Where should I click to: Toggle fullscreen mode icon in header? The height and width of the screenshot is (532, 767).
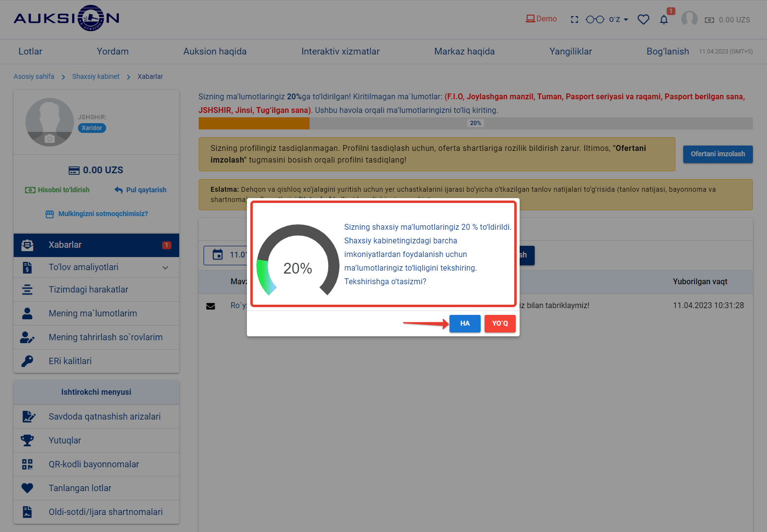click(575, 19)
